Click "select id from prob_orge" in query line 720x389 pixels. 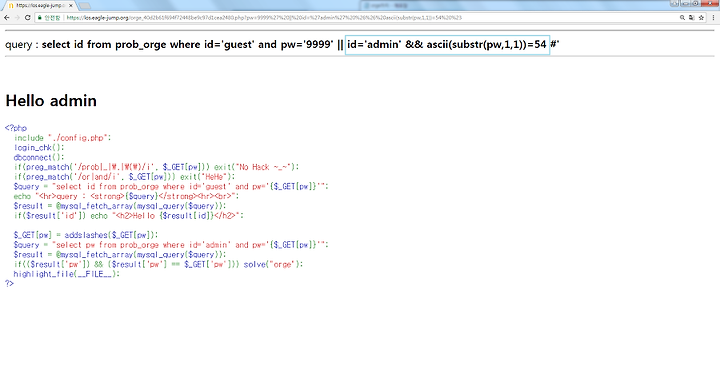[x=104, y=45]
